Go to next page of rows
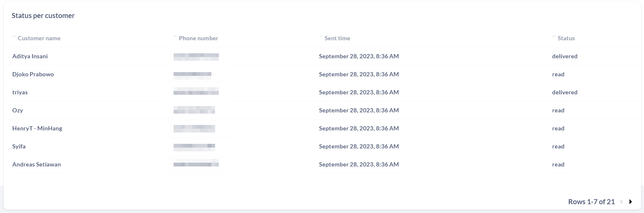644x213 pixels. tap(631, 202)
